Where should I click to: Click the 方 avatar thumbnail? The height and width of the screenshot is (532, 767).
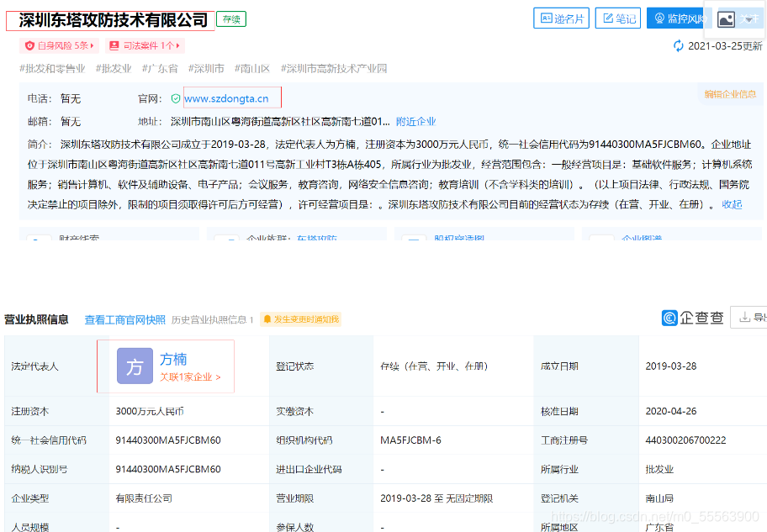click(135, 366)
